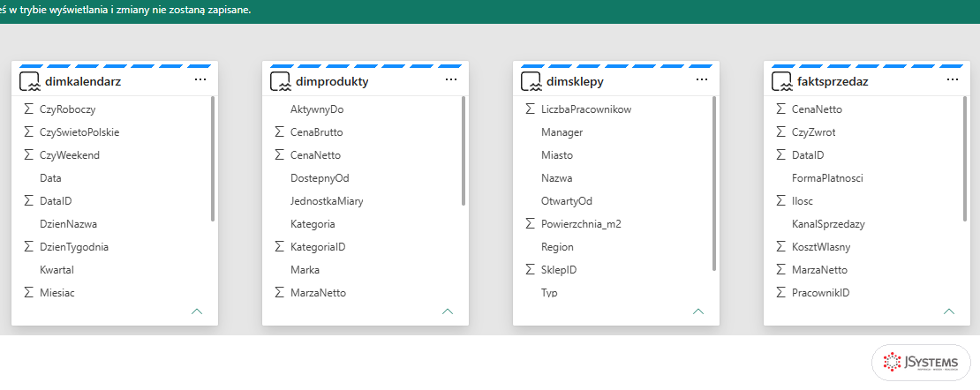Click the dimkalendarz table icon
Image resolution: width=980 pixels, height=390 pixels.
(29, 82)
